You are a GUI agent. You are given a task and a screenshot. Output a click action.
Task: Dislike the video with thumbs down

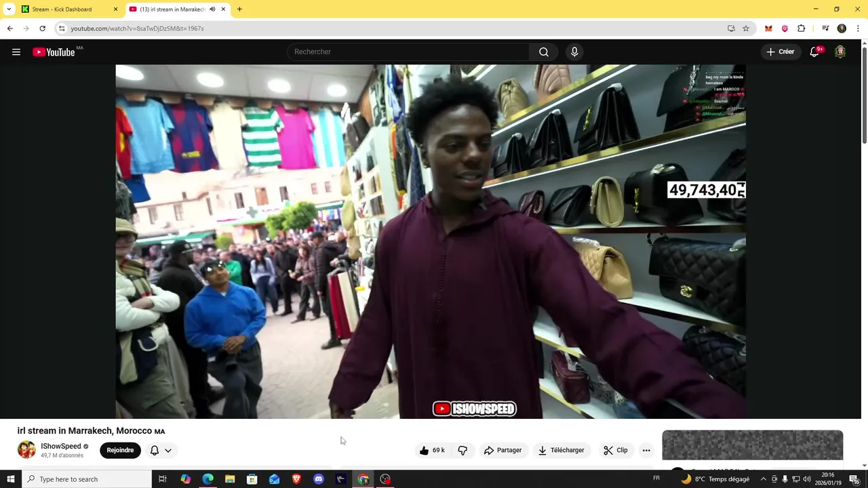tap(462, 450)
